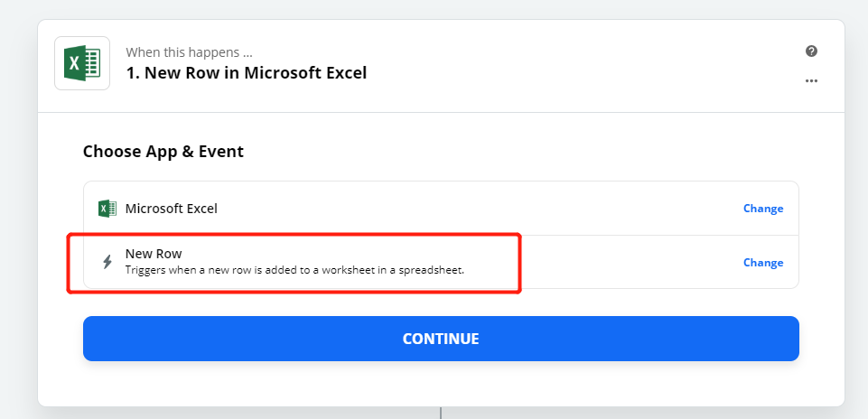Click the large Excel icon in step header
This screenshot has height=419, width=868.
[82, 63]
